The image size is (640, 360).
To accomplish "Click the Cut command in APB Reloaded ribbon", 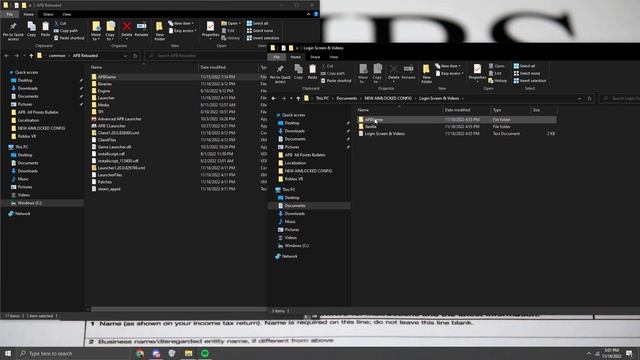I will [x=60, y=23].
